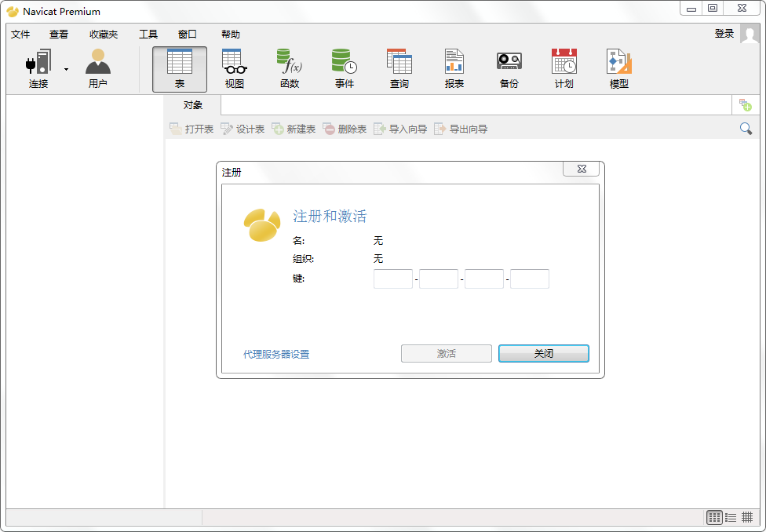
Task: Open Proxy Server Settings (代理服务器设置) link
Action: click(x=276, y=354)
